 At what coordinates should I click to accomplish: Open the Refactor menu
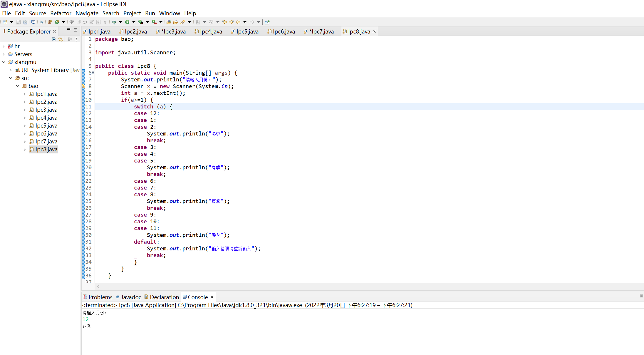[61, 13]
